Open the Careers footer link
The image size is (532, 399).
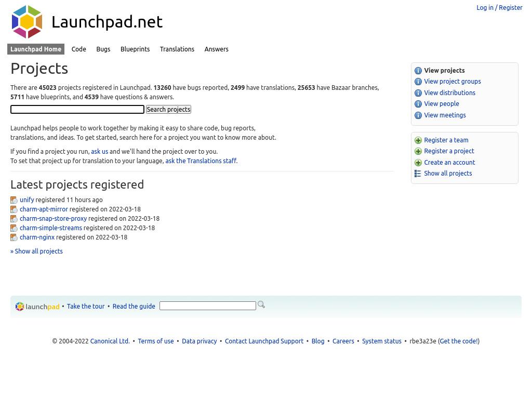[x=343, y=341]
